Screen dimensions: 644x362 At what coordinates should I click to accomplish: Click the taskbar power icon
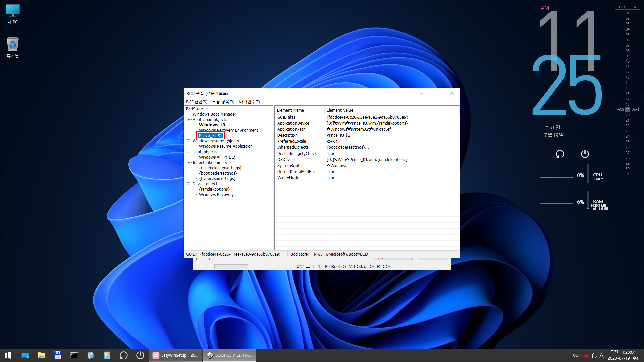pyautogui.click(x=140, y=355)
